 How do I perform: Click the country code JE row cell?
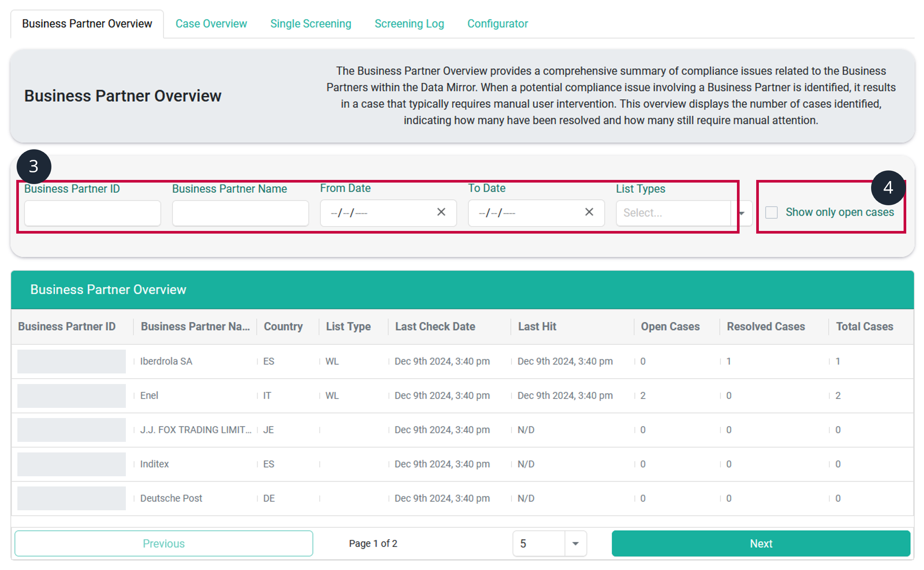tap(268, 430)
